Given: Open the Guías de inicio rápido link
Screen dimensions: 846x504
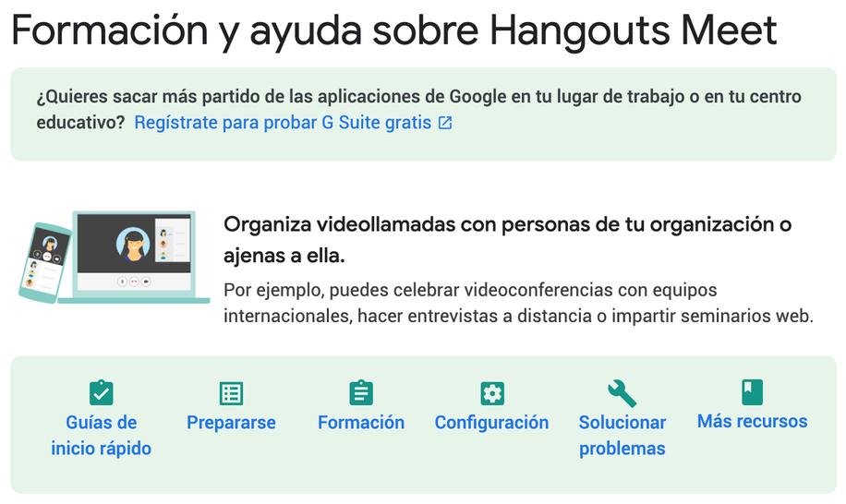Looking at the screenshot, I should click(101, 435).
